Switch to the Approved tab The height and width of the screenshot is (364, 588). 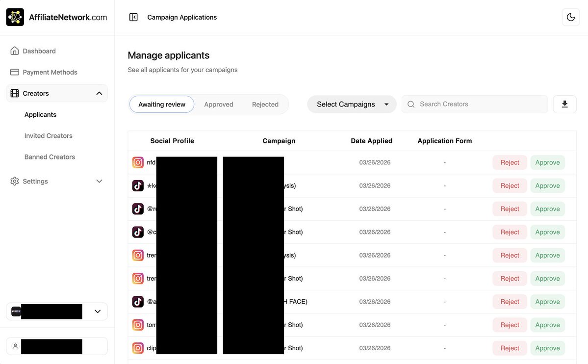(x=219, y=104)
